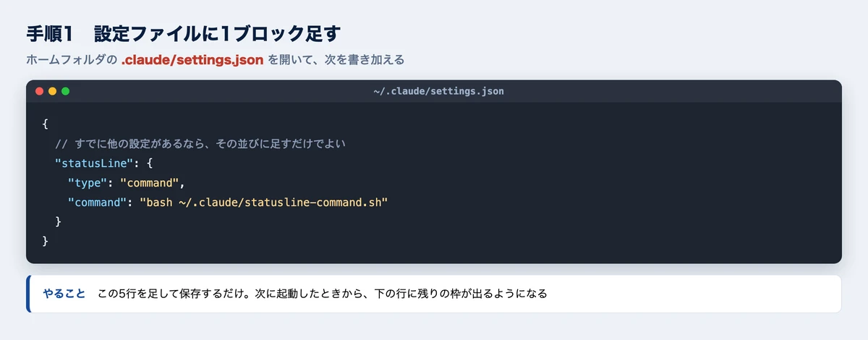Click the subtitle text ホームフォルダの

point(72,60)
